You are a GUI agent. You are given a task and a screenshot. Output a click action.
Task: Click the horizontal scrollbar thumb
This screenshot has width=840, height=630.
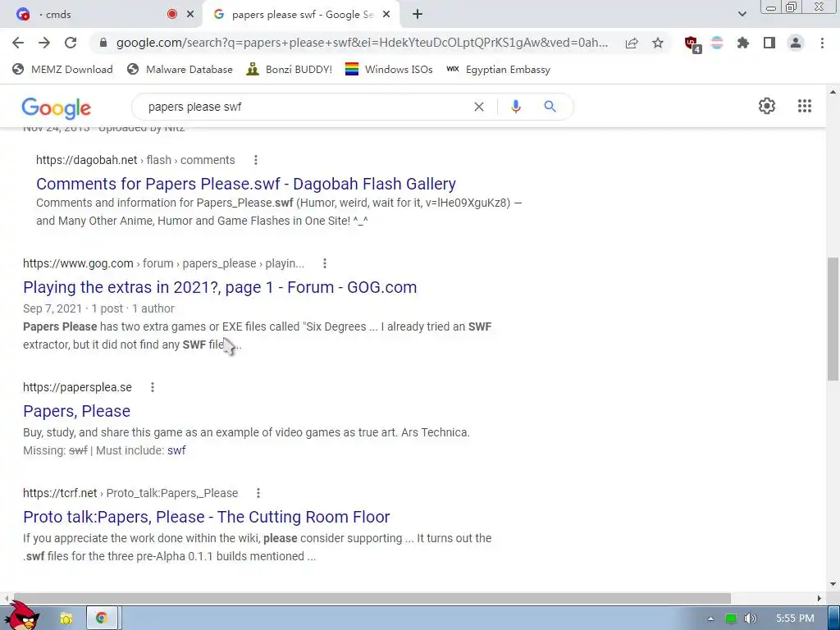coord(372,598)
